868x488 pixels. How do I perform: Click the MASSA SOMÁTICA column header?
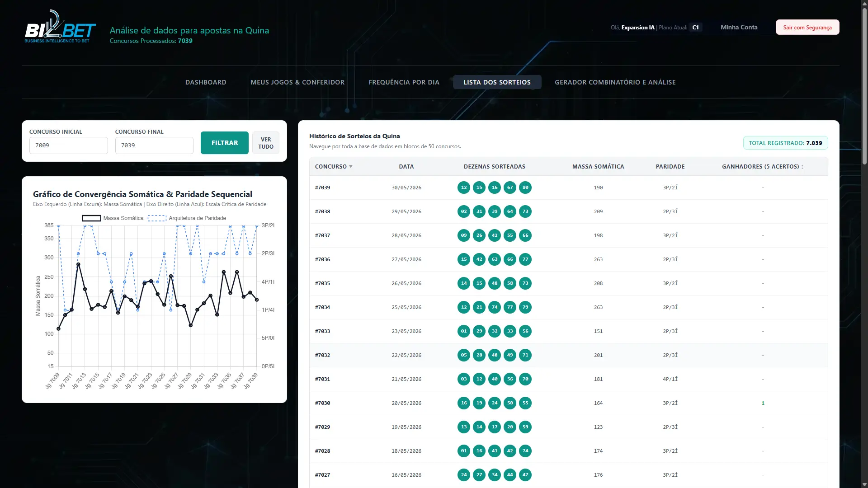coord(598,167)
